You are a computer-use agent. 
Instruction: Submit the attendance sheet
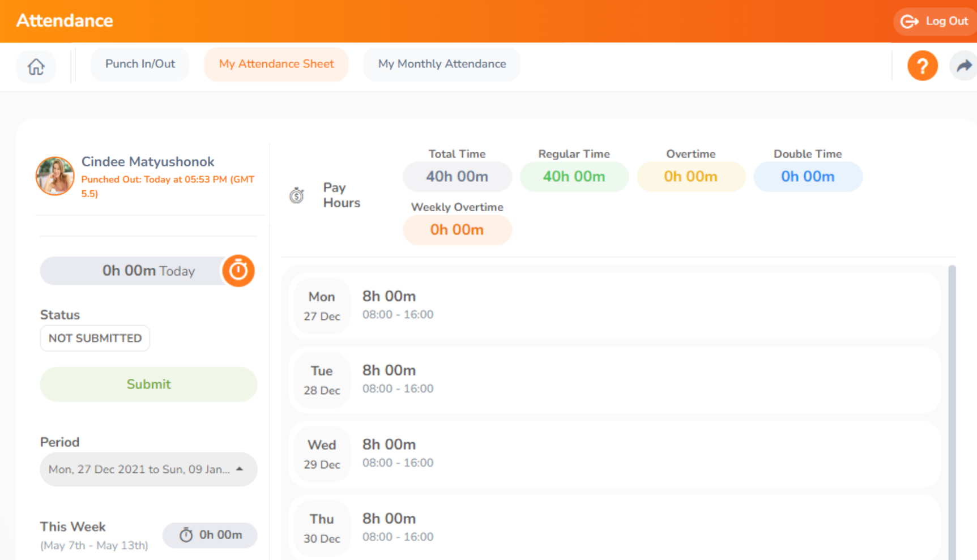[x=148, y=384]
